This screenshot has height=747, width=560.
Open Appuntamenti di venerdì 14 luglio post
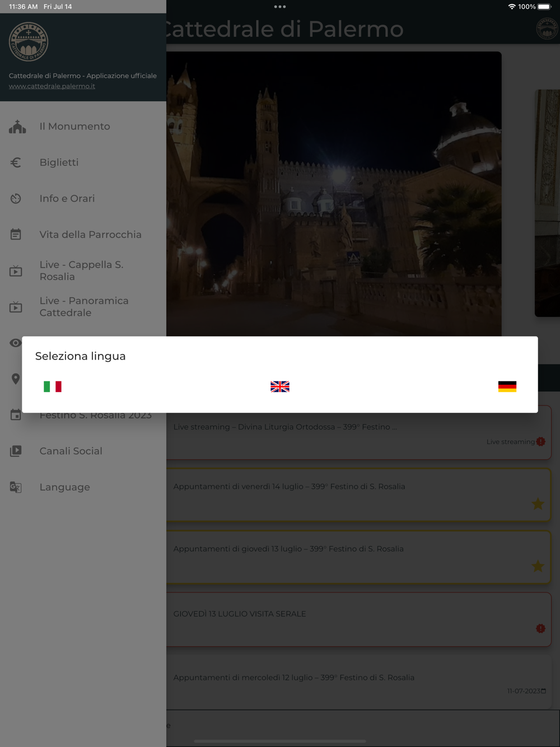pos(358,495)
